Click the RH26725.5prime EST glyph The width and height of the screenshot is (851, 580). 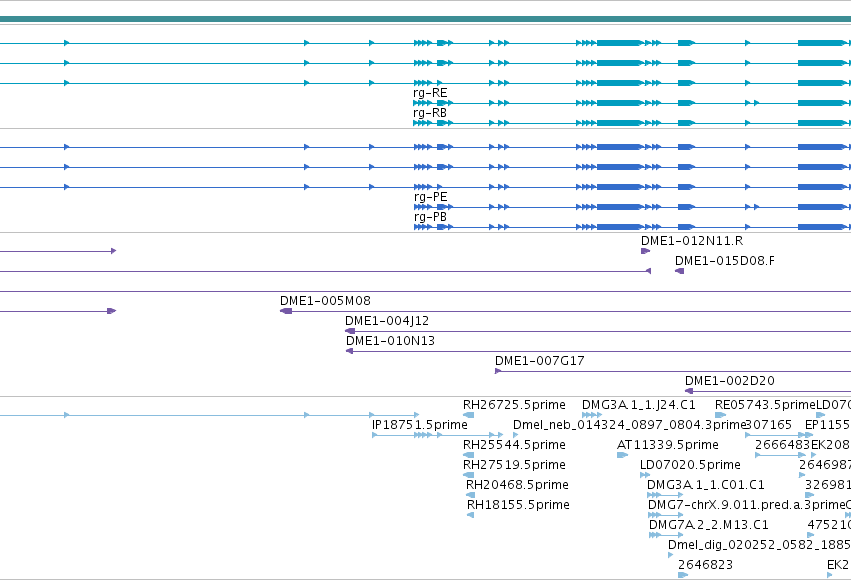click(x=468, y=415)
